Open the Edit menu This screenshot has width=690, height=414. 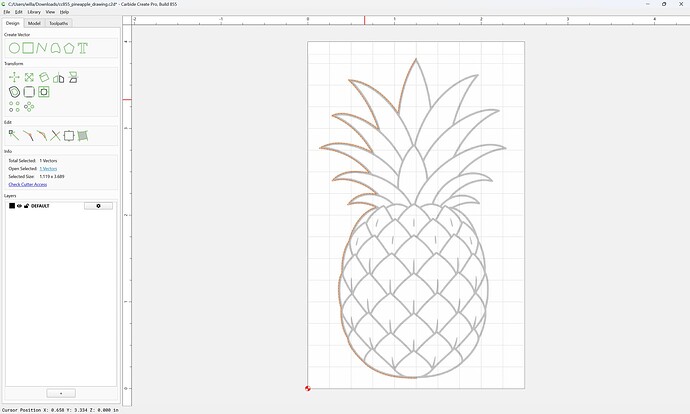coord(18,12)
